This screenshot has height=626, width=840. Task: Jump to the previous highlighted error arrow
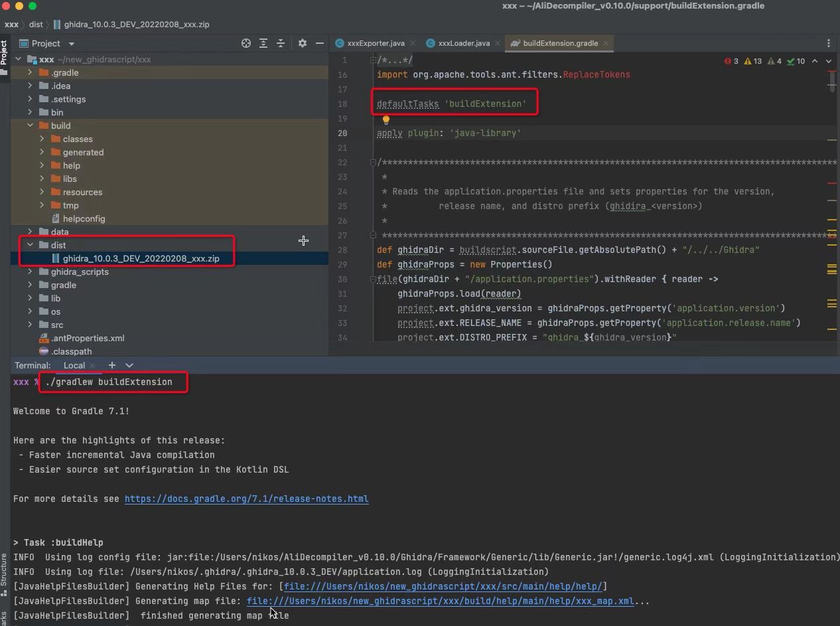pos(815,61)
